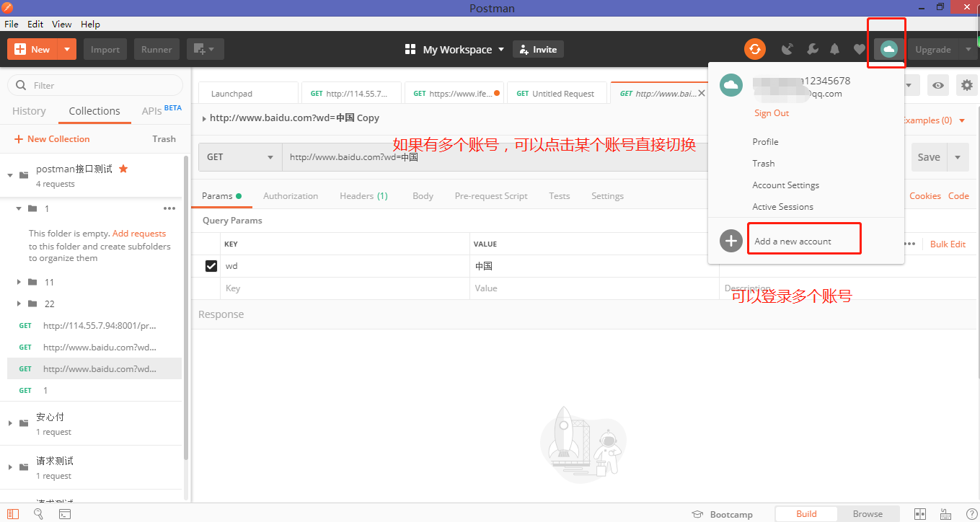Open the Authorization request tab
The image size is (980, 522).
[291, 196]
